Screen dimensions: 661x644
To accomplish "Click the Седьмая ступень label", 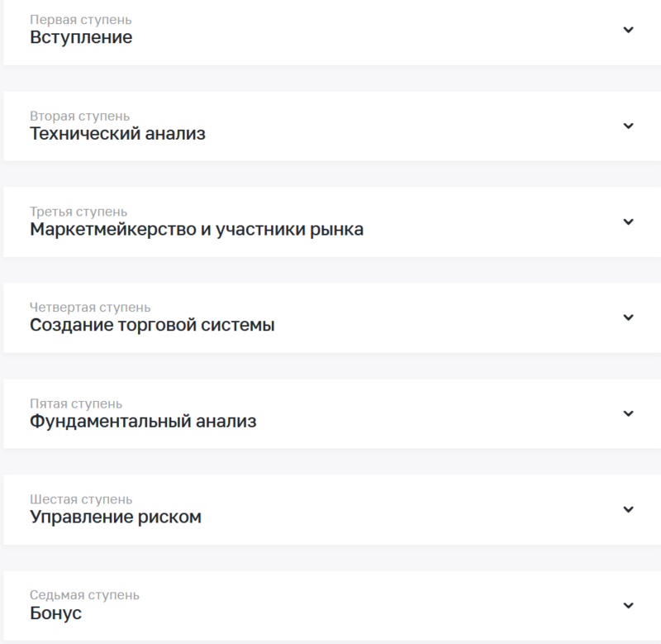I will pos(84,595).
